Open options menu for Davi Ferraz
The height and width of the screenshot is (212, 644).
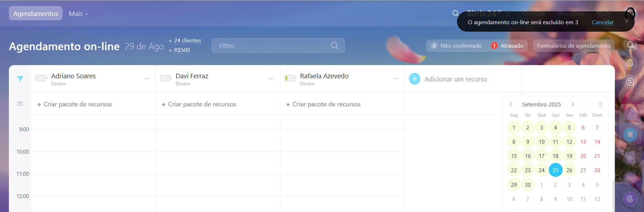click(271, 79)
